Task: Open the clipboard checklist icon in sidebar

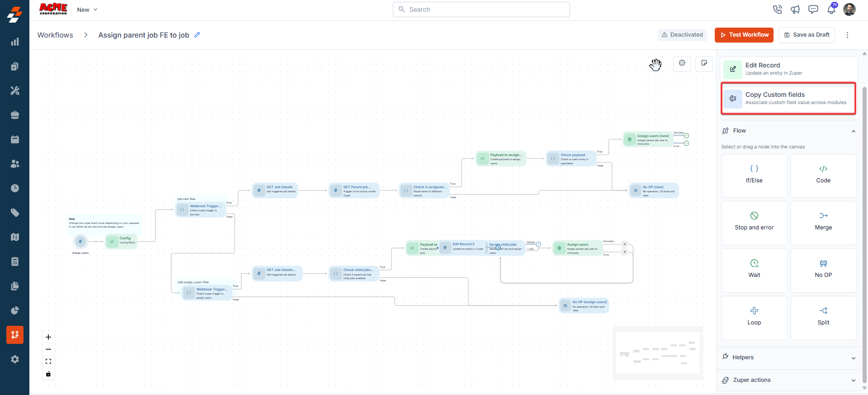Action: (15, 67)
